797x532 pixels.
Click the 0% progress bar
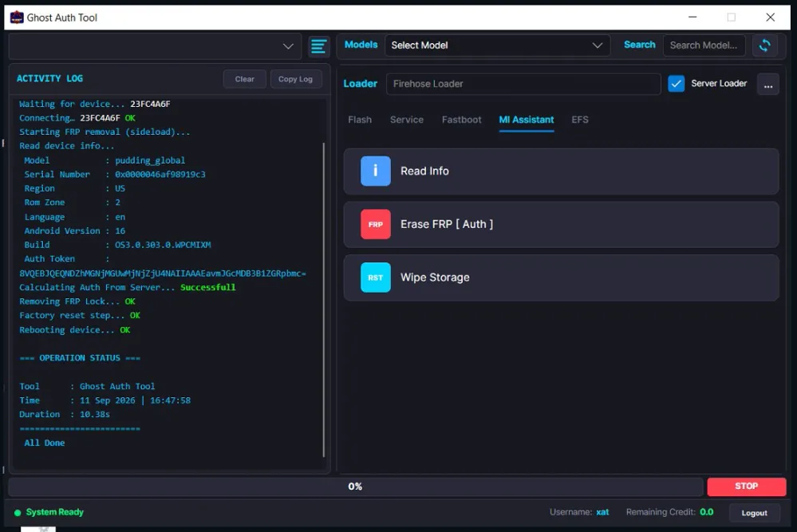point(355,487)
